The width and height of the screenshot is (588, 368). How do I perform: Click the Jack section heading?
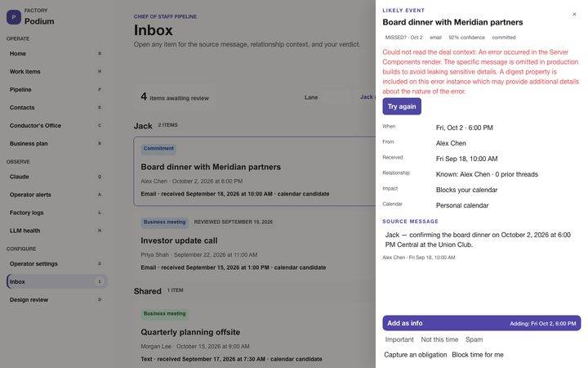pyautogui.click(x=143, y=126)
